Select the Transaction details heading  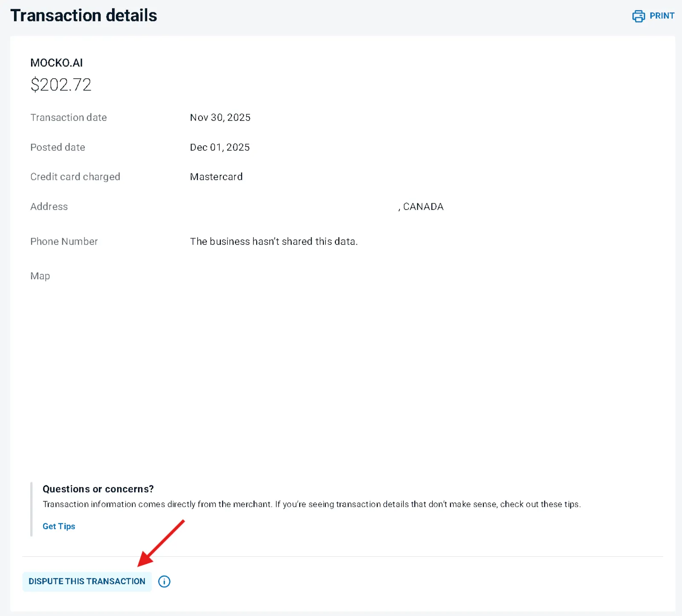coord(84,15)
